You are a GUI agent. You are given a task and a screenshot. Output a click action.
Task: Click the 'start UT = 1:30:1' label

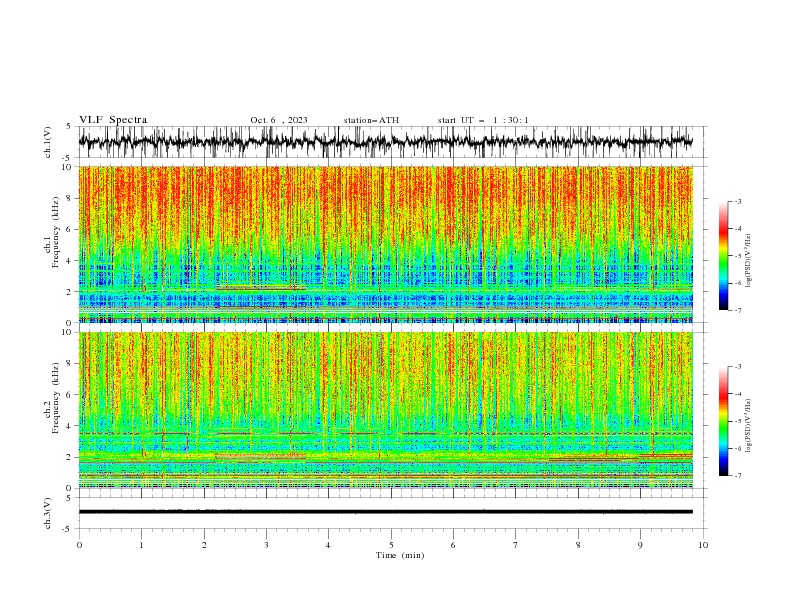(483, 120)
